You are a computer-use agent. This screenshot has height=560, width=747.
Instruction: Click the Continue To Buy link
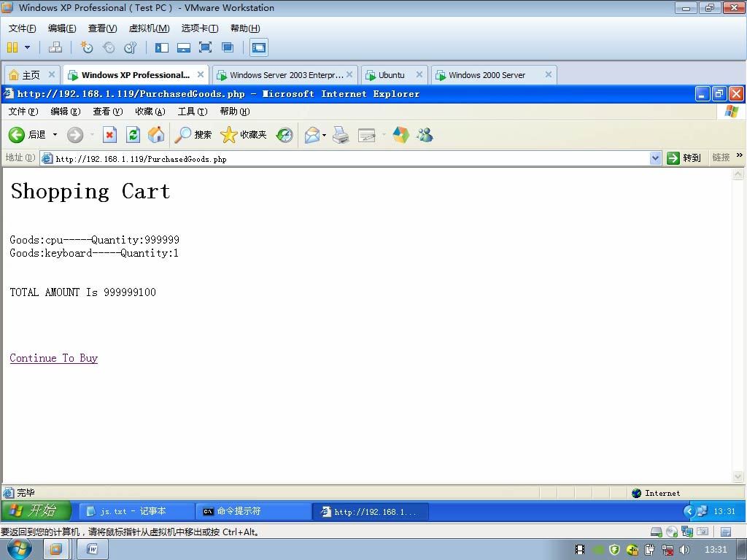tap(54, 358)
